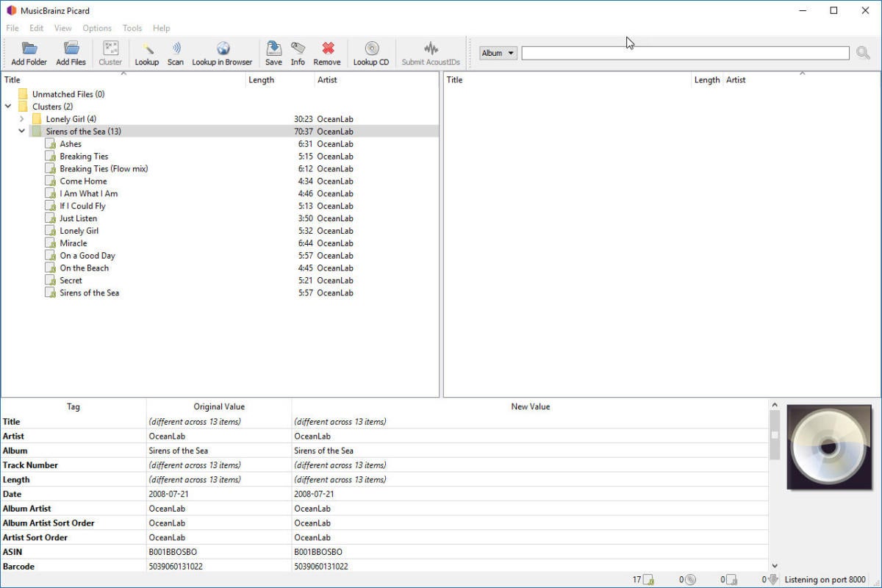Expand the Lonely Girl cluster
Screen dimensions: 882x588
[x=21, y=119]
